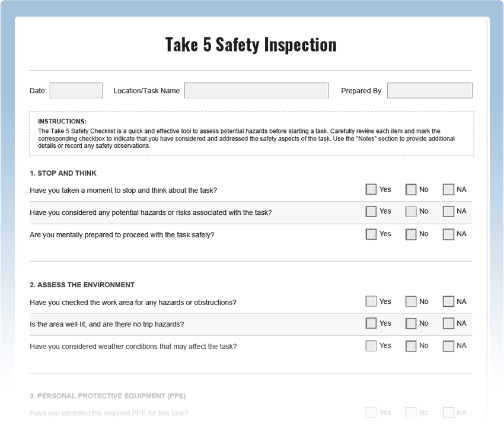Check NA for considering weather conditions
This screenshot has width=504, height=432.
pyautogui.click(x=448, y=345)
